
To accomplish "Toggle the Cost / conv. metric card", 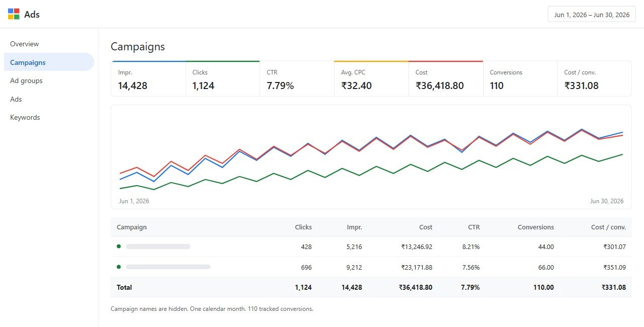I will [x=594, y=78].
